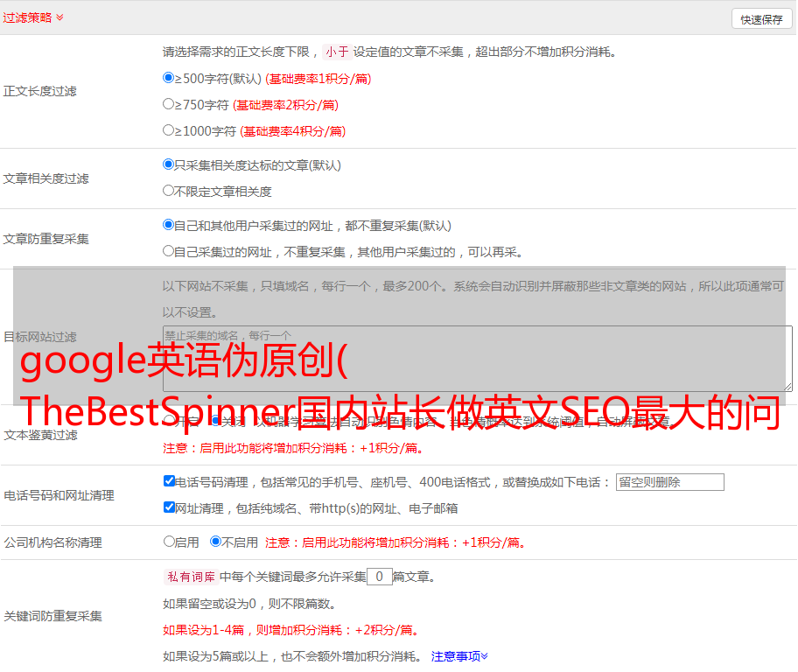Click 如果设为1-4篇 red warning text
This screenshot has width=798, height=672.
click(x=292, y=630)
